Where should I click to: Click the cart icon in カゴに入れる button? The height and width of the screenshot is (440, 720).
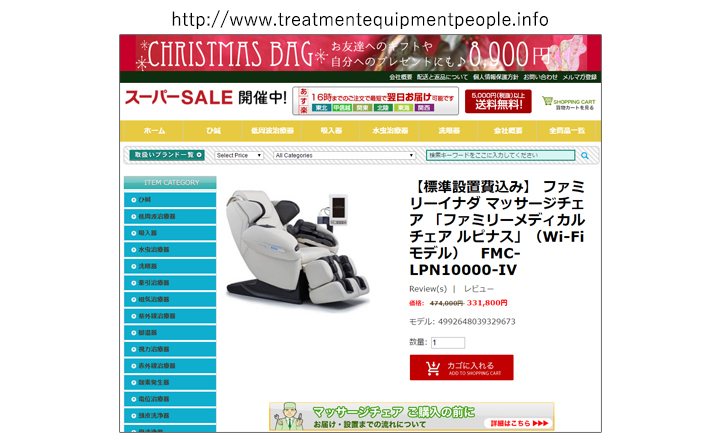pos(433,368)
